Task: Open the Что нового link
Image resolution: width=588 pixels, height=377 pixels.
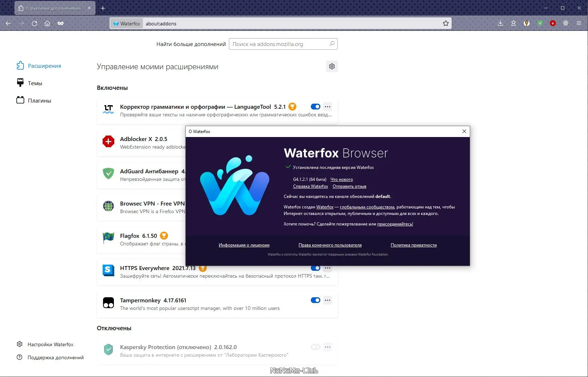Action: [x=342, y=179]
